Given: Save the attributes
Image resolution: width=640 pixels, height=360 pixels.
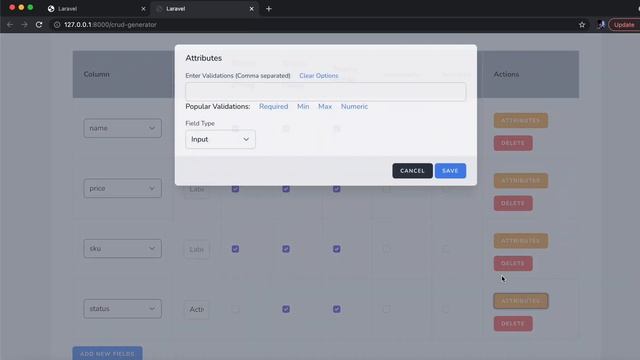Looking at the screenshot, I should point(450,171).
